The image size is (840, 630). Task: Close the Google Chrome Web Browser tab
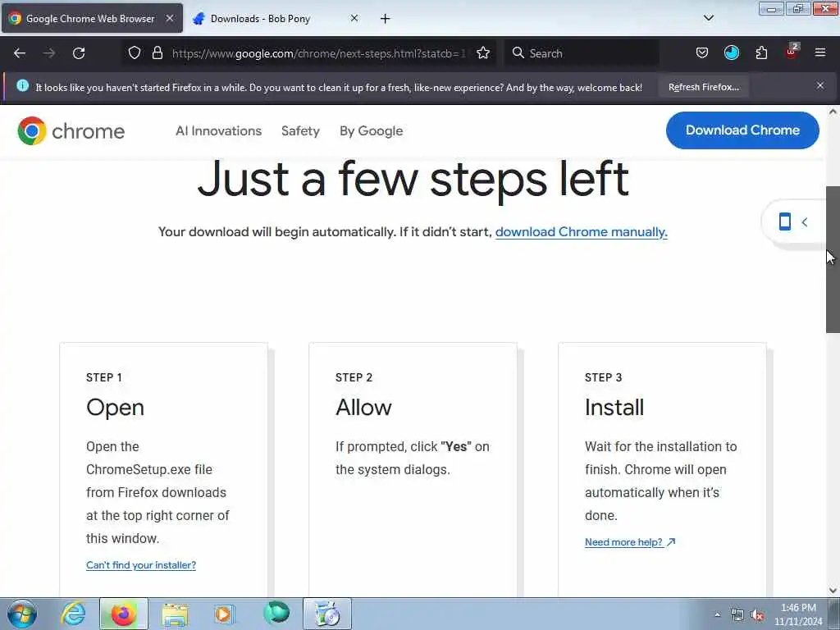coord(170,18)
